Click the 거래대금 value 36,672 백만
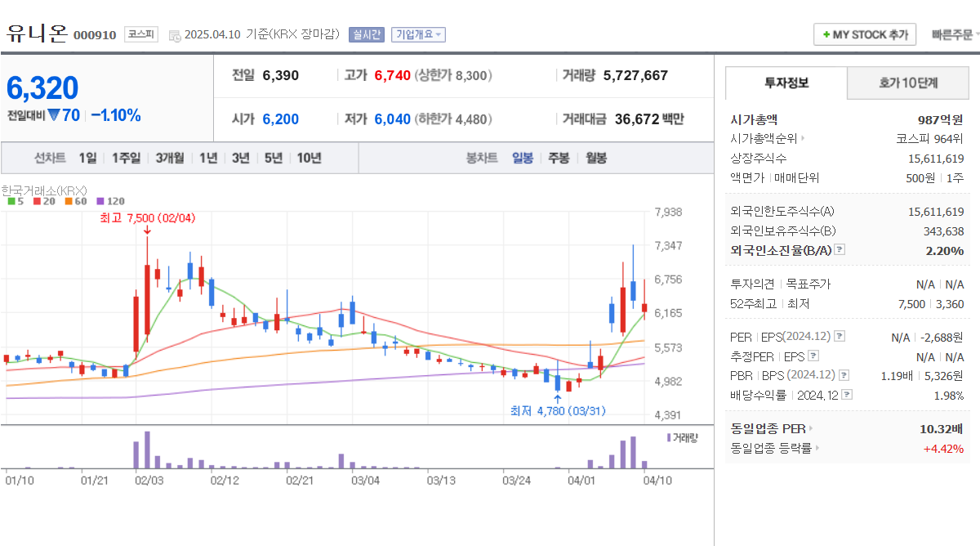Image resolution: width=980 pixels, height=546 pixels. coord(649,119)
